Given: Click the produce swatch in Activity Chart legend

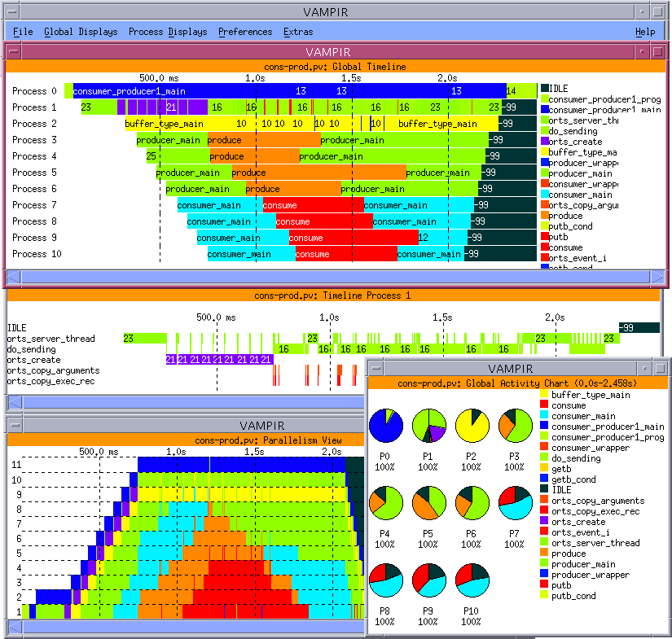Looking at the screenshot, I should [544, 553].
